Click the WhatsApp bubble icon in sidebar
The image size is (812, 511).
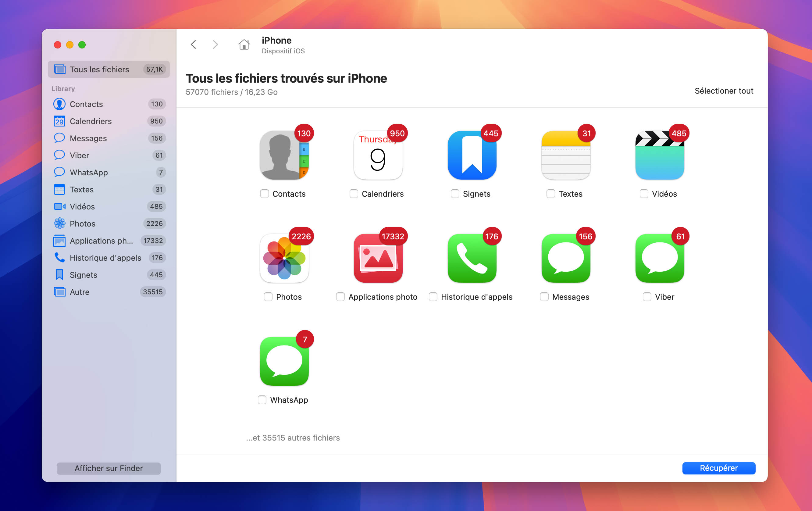tap(59, 172)
